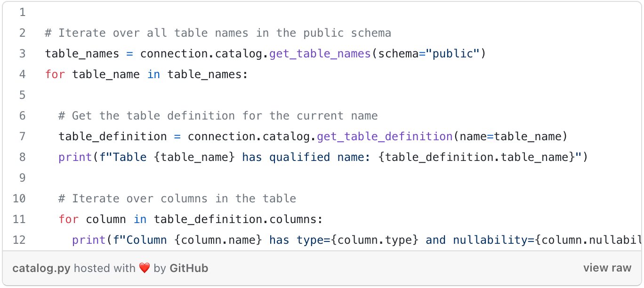Click the red heart icon in the footer
Screen dimensions: 644x288
[144, 268]
